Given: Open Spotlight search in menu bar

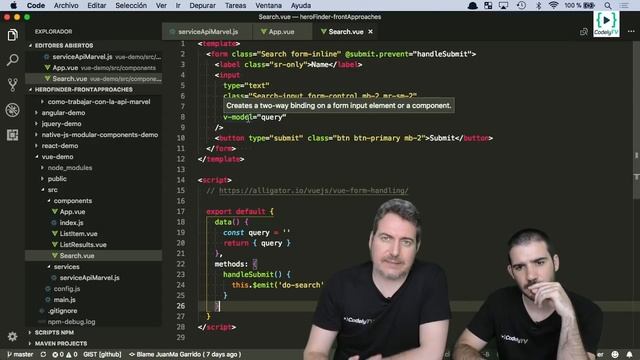Looking at the screenshot, I should coord(608,5).
